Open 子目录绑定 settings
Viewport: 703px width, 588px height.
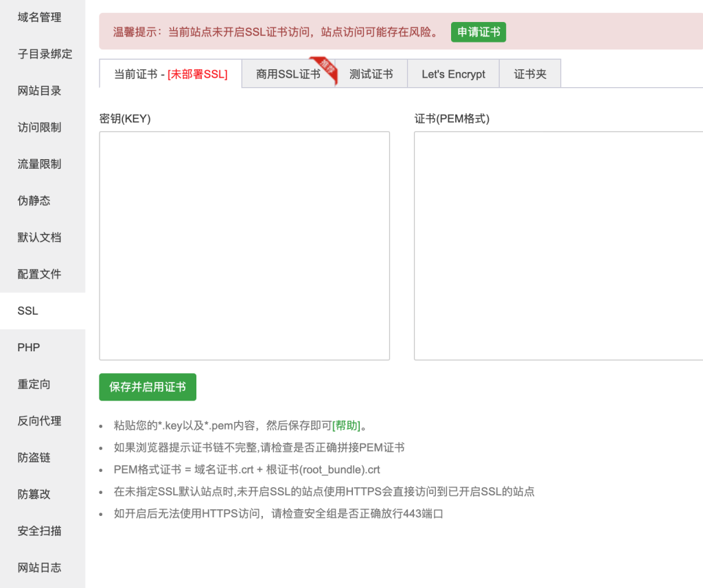[x=44, y=54]
